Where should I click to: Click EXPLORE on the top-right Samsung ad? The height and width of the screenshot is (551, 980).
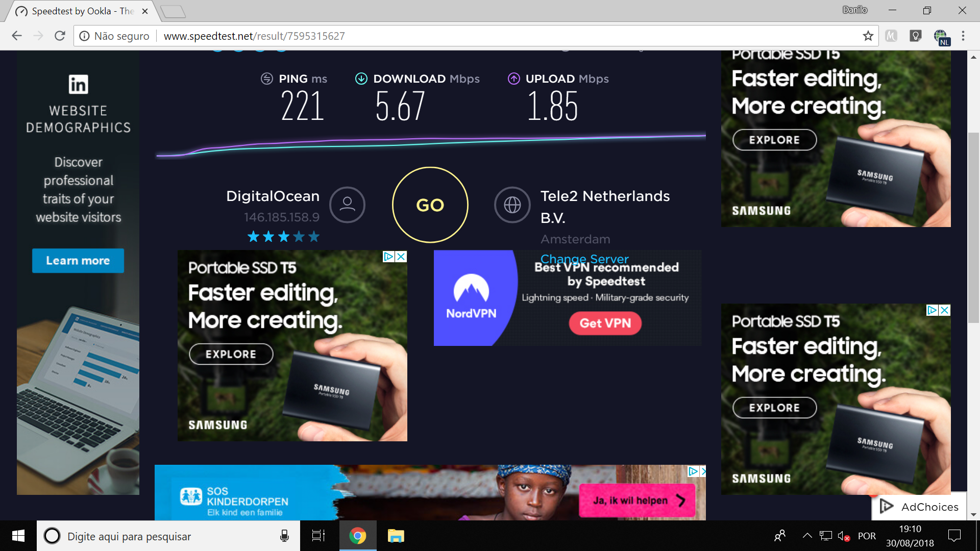click(x=775, y=140)
